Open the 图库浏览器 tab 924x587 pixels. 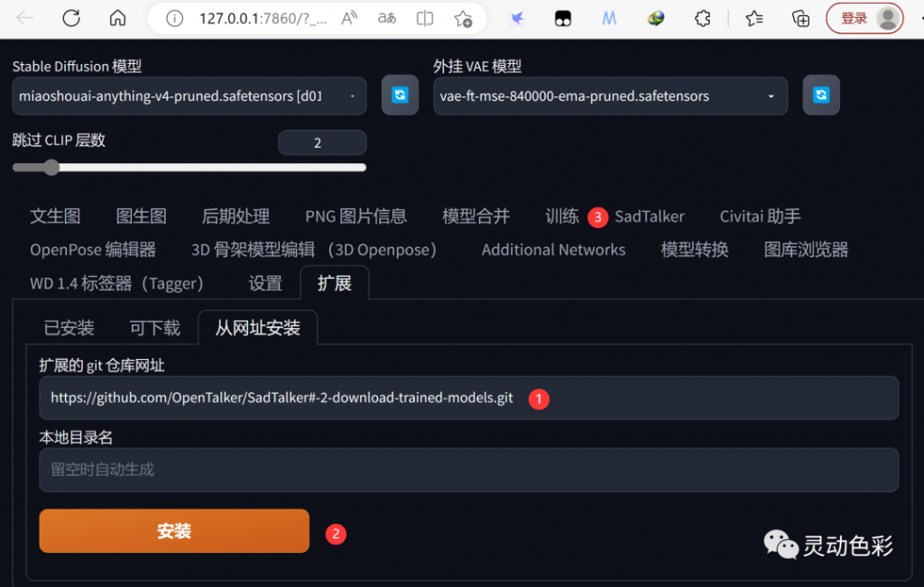pyautogui.click(x=806, y=250)
